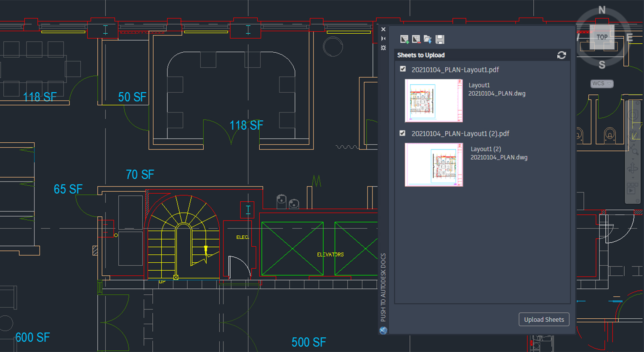This screenshot has width=644, height=352.
Task: Click the N compass direction on ViewCube
Action: point(602,10)
